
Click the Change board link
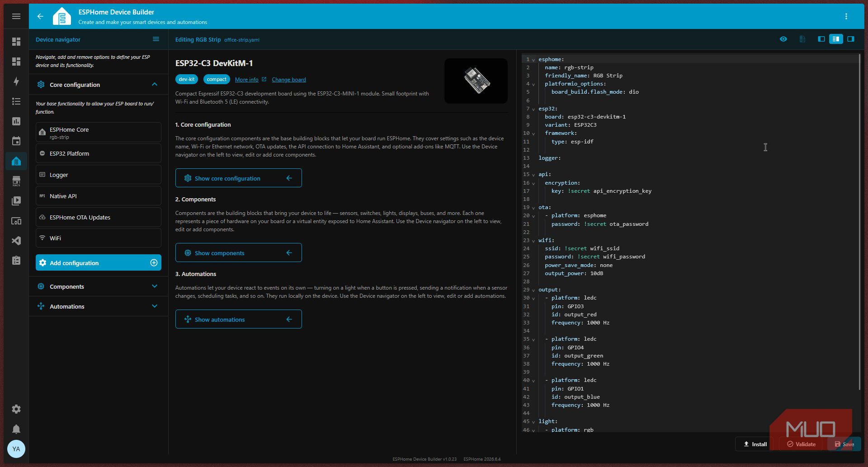289,80
